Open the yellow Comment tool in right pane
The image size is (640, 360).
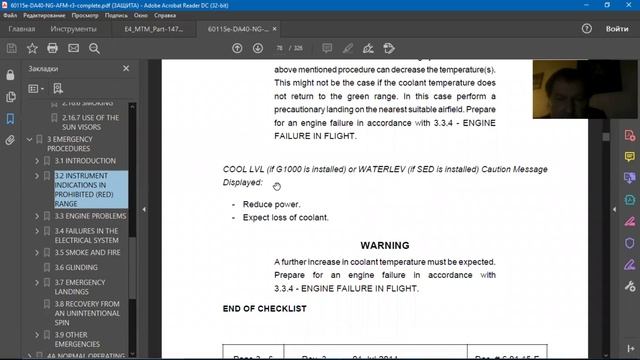click(630, 157)
